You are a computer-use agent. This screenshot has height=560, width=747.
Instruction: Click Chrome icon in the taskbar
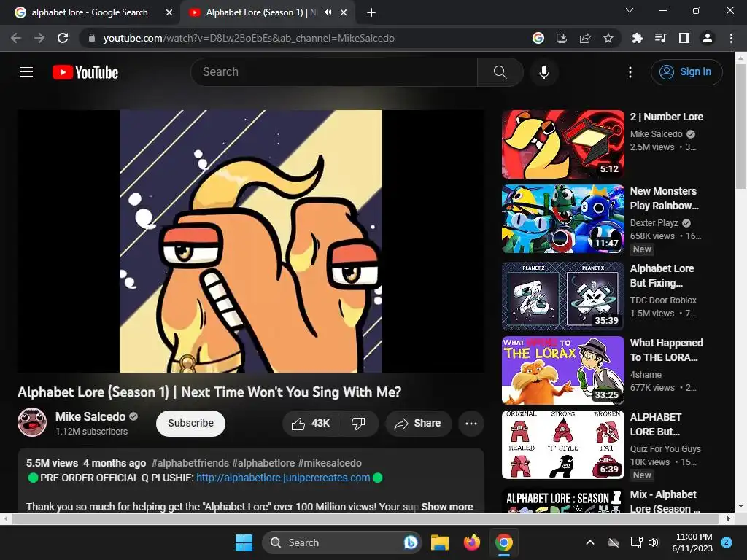coord(503,542)
